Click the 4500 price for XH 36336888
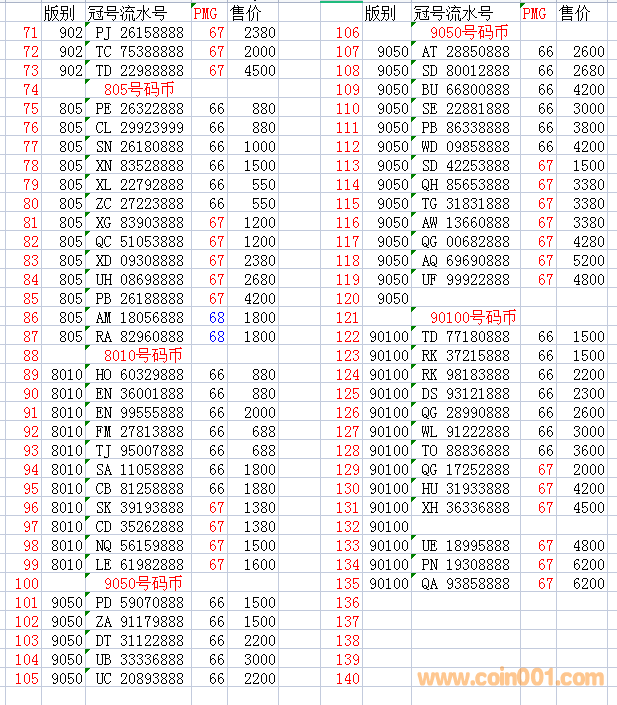 pos(588,507)
